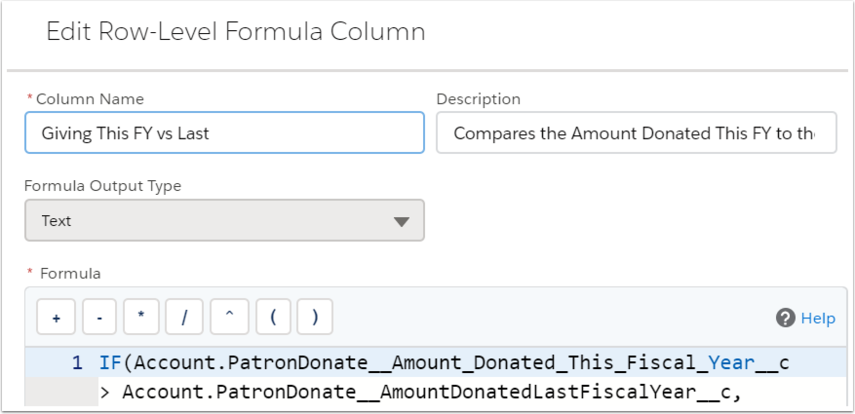Insert close parenthesis into formula
The image size is (855, 414).
pos(315,317)
